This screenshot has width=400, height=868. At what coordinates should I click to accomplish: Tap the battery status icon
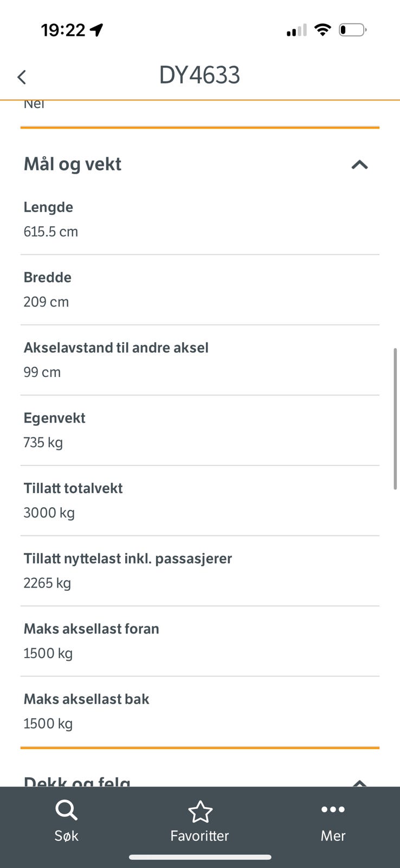point(353,30)
